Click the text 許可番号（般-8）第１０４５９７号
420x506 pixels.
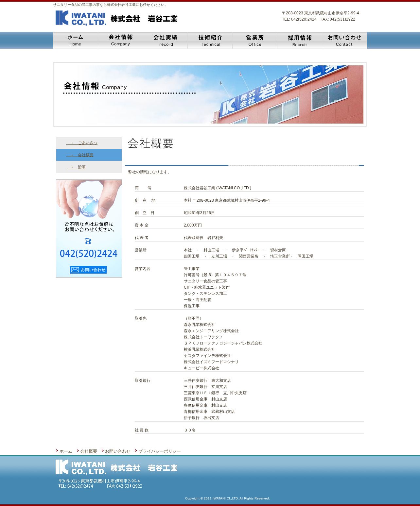[x=215, y=275]
